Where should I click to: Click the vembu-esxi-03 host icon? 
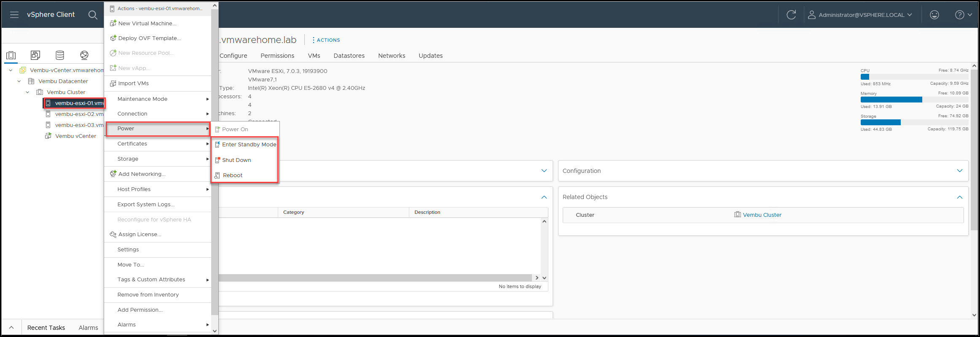click(x=48, y=125)
